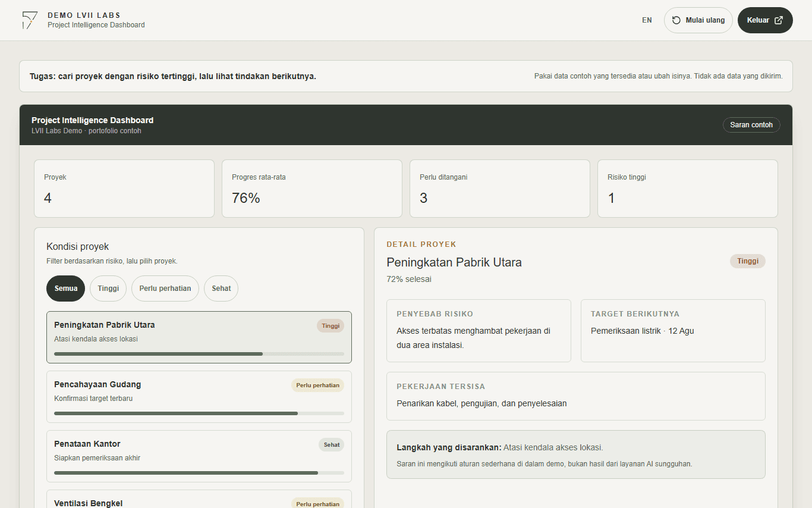
Task: Click the progress bar of Pencahayaan Gudang
Action: pyautogui.click(x=199, y=413)
